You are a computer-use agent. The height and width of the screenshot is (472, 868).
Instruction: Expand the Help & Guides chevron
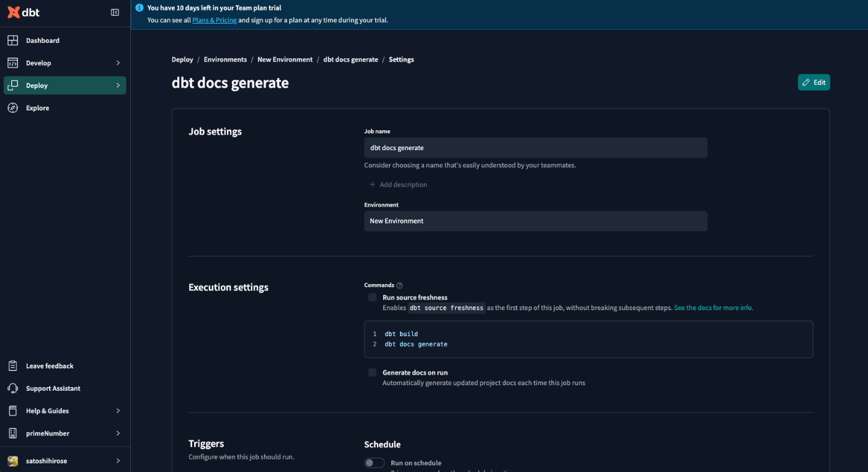click(118, 411)
